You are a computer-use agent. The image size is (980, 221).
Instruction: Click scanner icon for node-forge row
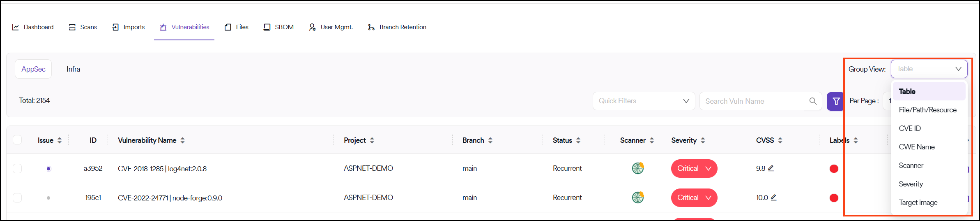[x=638, y=198]
